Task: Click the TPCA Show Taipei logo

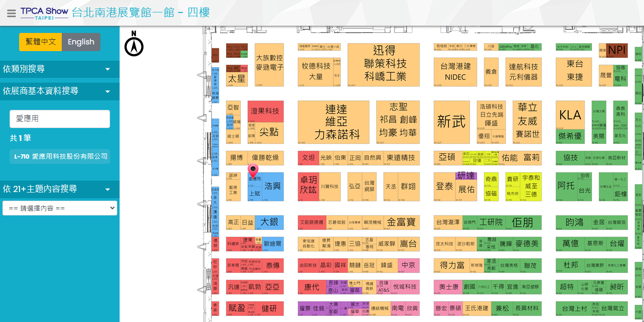Action: [44, 13]
